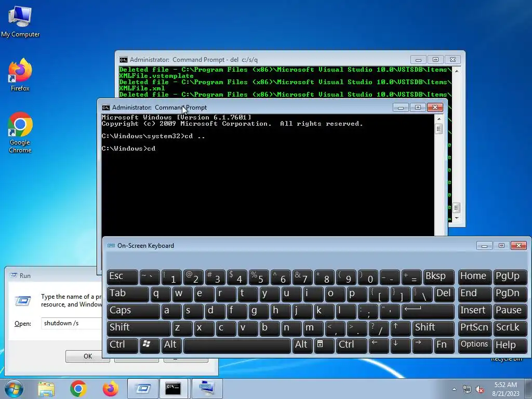
Task: Open My Computer desktop icon
Action: 20,21
